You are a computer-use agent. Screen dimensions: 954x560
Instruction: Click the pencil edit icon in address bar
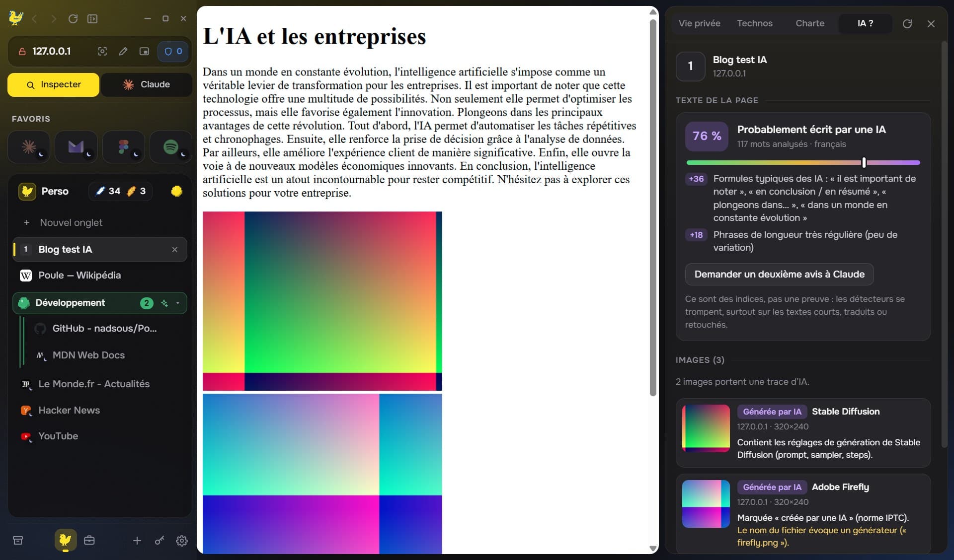123,51
